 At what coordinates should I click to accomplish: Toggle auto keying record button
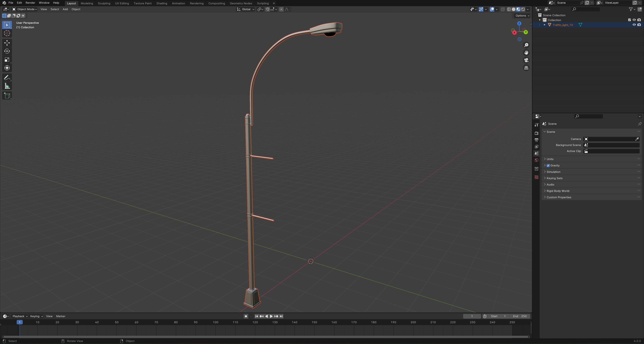coord(246,316)
